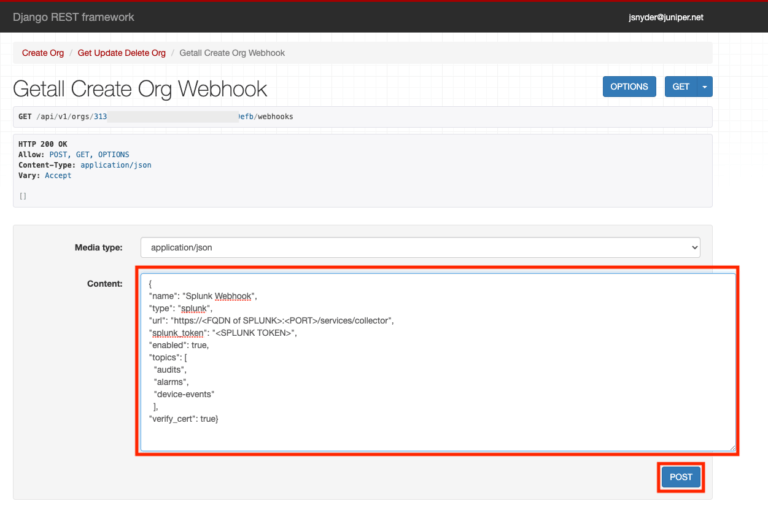
Task: Place cursor on the "url" services/collector line
Action: coord(271,320)
